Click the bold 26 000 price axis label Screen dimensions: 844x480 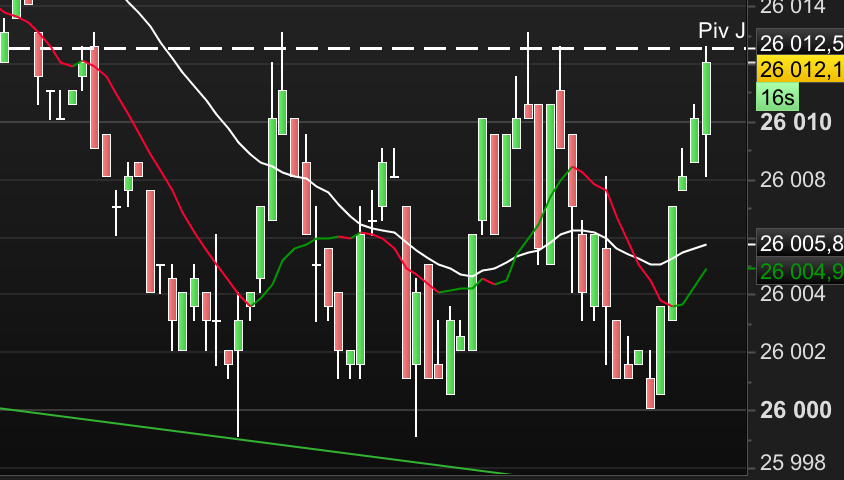click(x=796, y=411)
